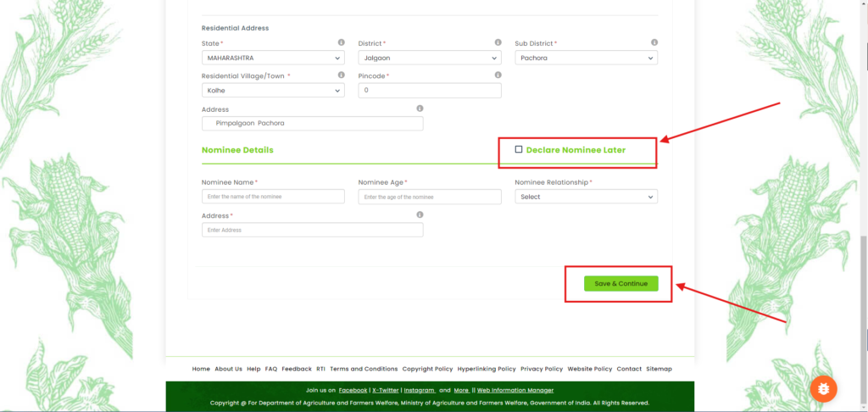
Task: Open the Home footer menu item
Action: point(201,369)
